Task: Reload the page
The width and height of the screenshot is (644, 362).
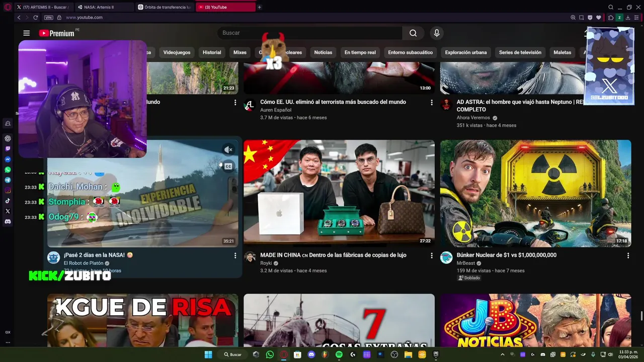Action: click(x=35, y=18)
